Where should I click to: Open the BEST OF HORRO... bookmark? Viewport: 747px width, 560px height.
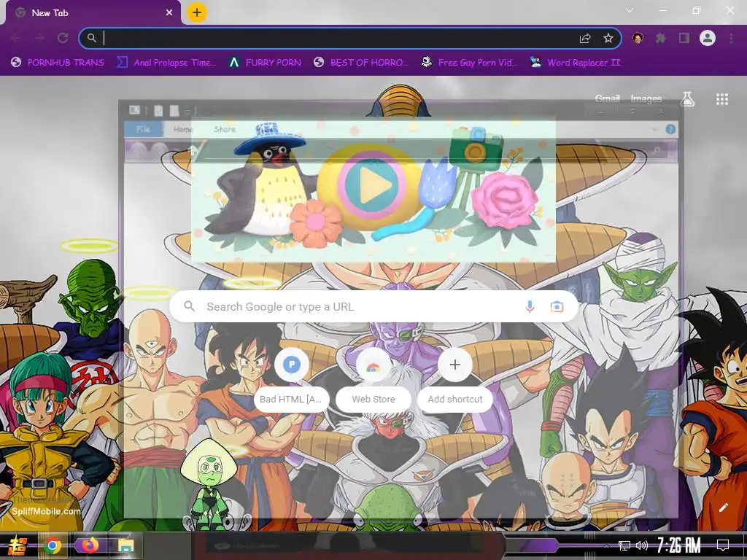point(361,63)
